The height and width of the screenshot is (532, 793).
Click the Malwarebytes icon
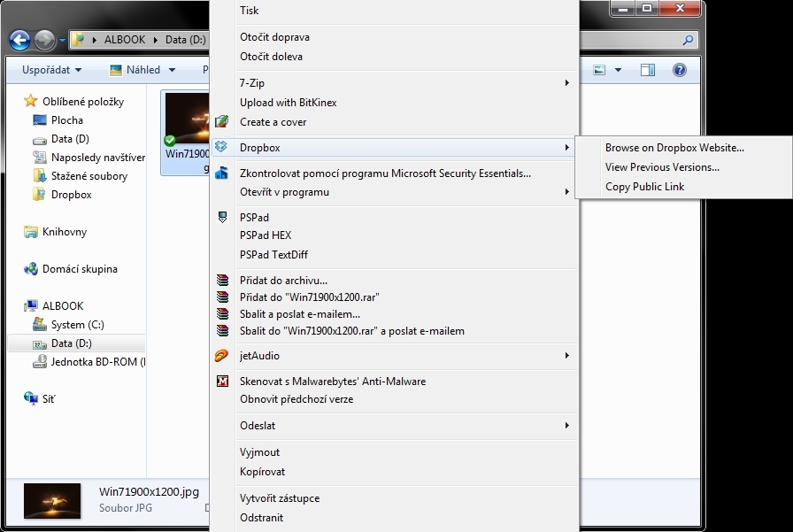[222, 382]
